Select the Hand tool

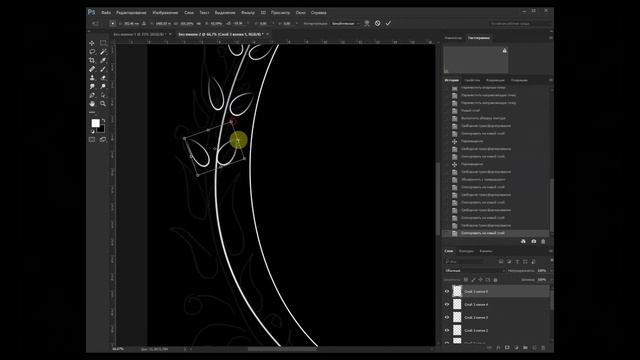[92, 104]
